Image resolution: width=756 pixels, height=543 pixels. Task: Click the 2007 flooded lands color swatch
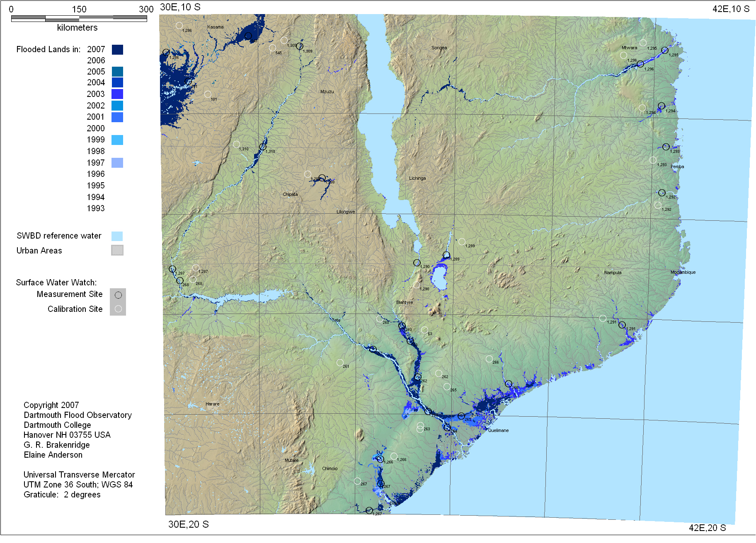pyautogui.click(x=117, y=50)
